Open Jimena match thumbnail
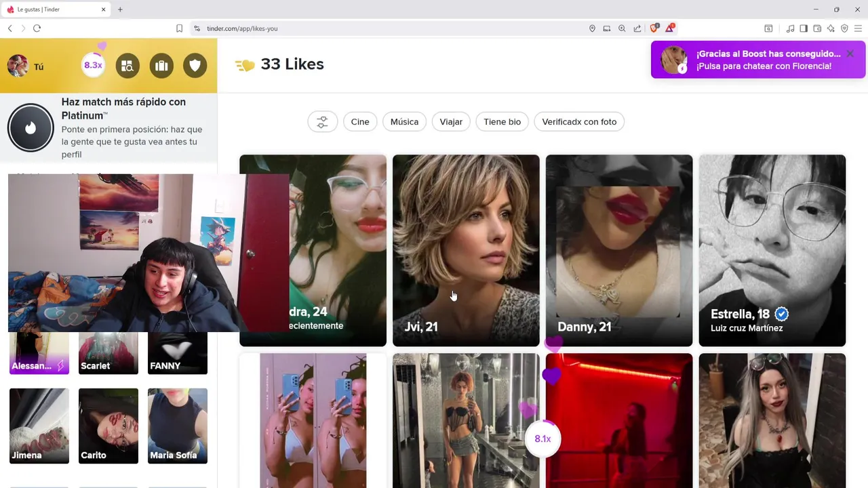 (x=39, y=426)
